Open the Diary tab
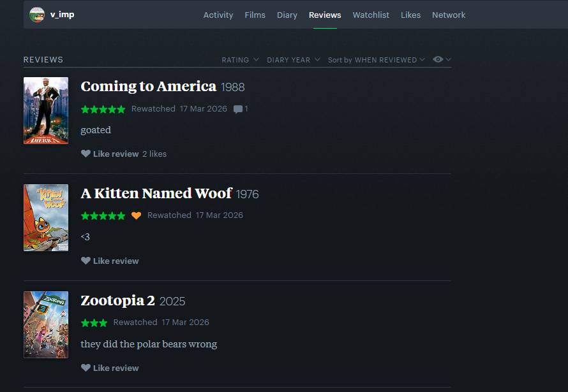The height and width of the screenshot is (392, 568). 287,15
